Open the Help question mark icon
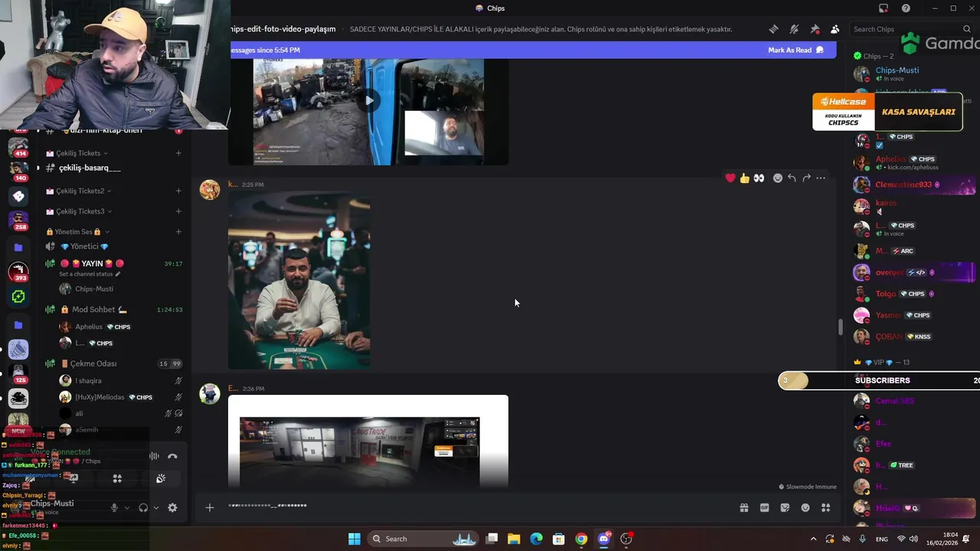 pos(906,8)
